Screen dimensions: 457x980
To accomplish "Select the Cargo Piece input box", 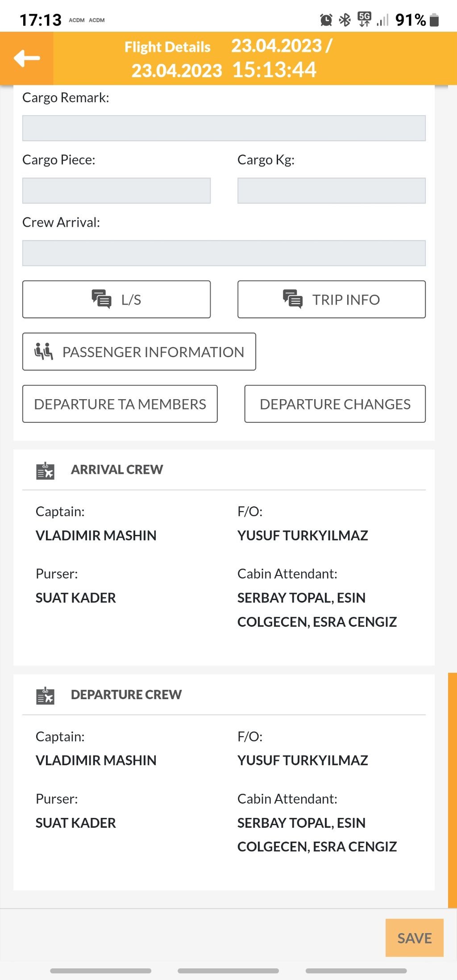I will coord(116,191).
